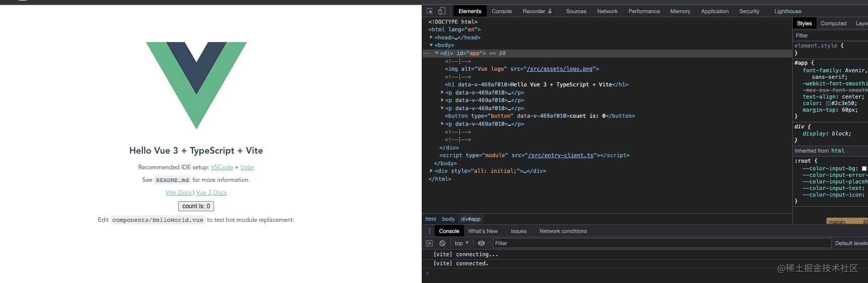
Task: Select the div#app breadcrumb
Action: coord(471,219)
